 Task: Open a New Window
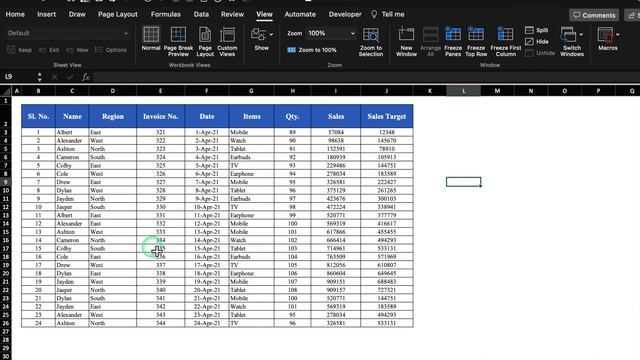tap(406, 42)
